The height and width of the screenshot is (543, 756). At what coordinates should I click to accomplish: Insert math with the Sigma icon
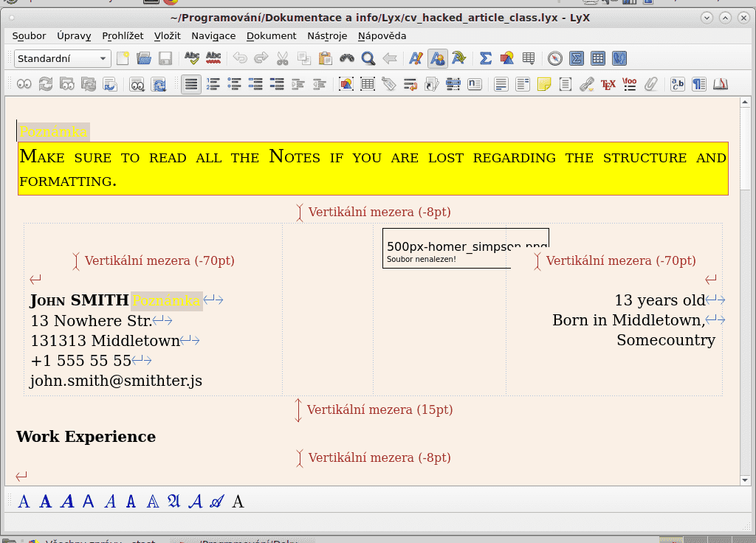click(486, 58)
